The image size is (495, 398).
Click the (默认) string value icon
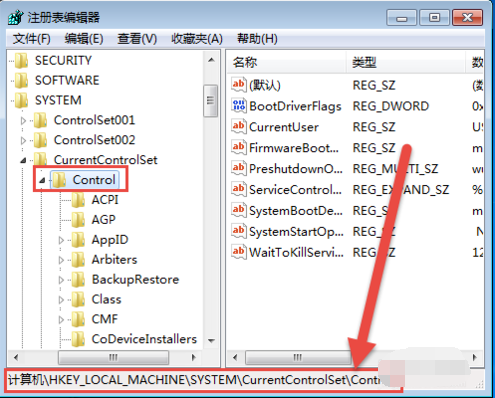click(x=239, y=85)
